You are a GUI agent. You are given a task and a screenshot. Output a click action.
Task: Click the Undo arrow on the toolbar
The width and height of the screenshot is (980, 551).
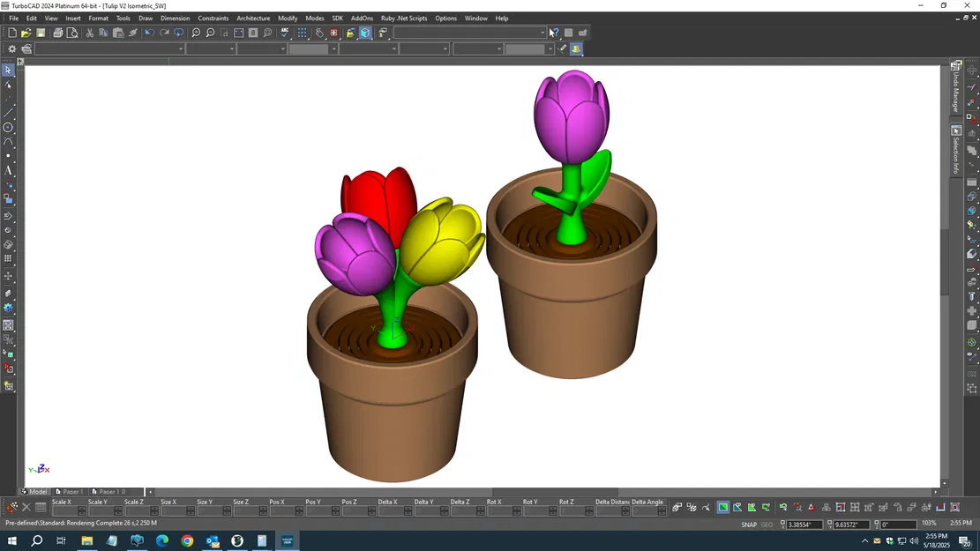click(149, 33)
